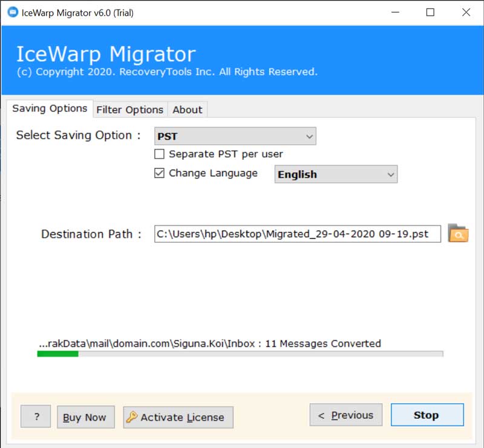The image size is (484, 448).
Task: Click into the Destination Path field
Action: [298, 234]
